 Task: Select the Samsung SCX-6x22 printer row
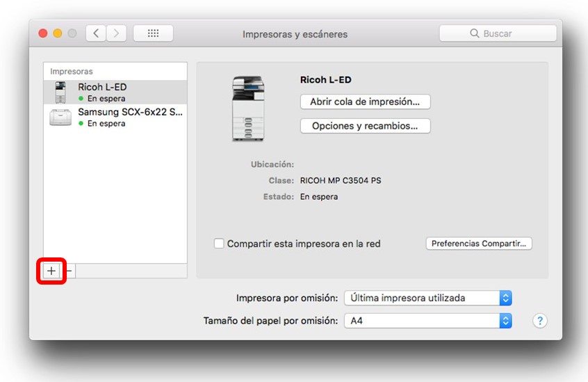[115, 117]
